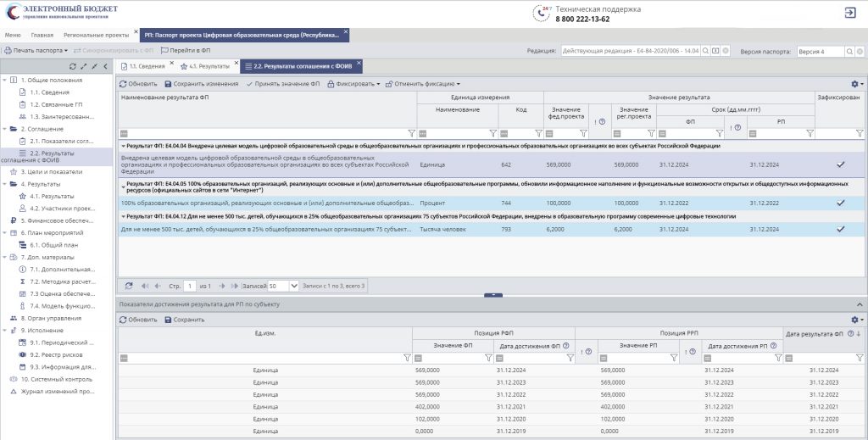Click the Версия паспорта input field

coord(821,52)
